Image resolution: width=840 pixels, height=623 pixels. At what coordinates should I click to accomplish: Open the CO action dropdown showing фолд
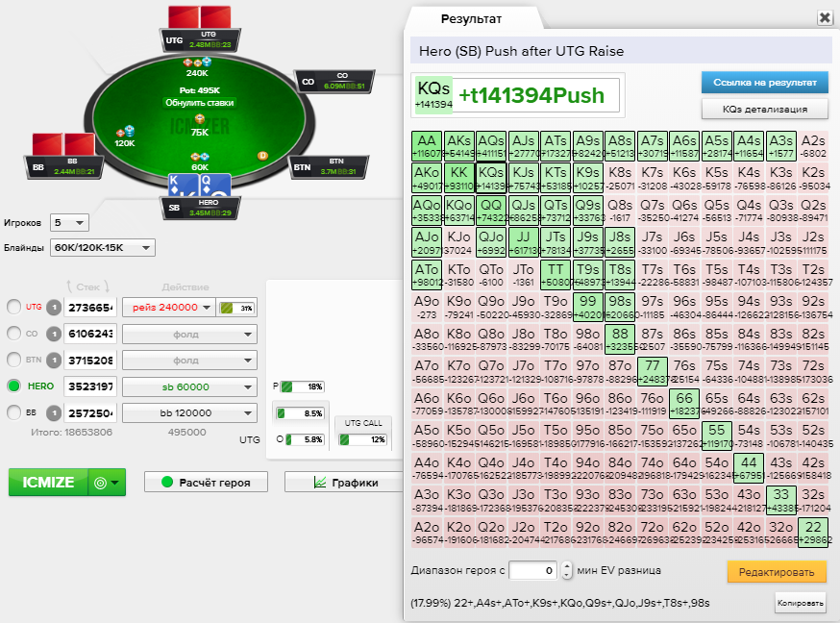[x=189, y=334]
